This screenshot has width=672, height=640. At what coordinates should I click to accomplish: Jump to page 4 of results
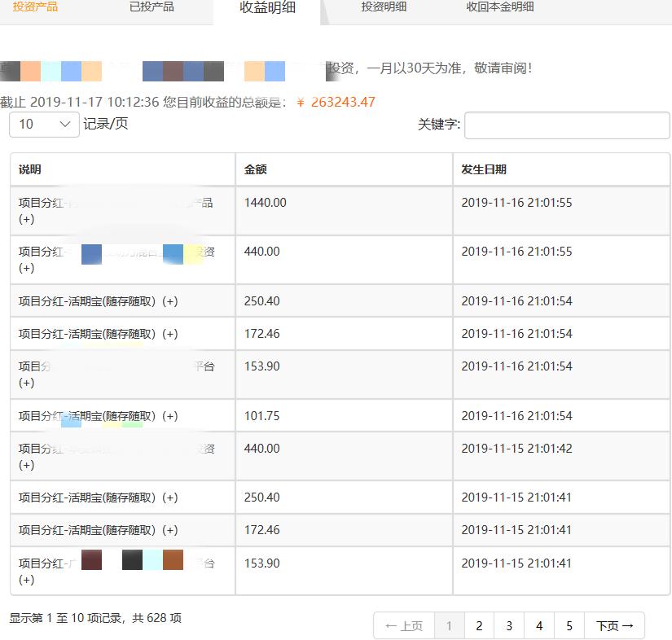tap(539, 625)
